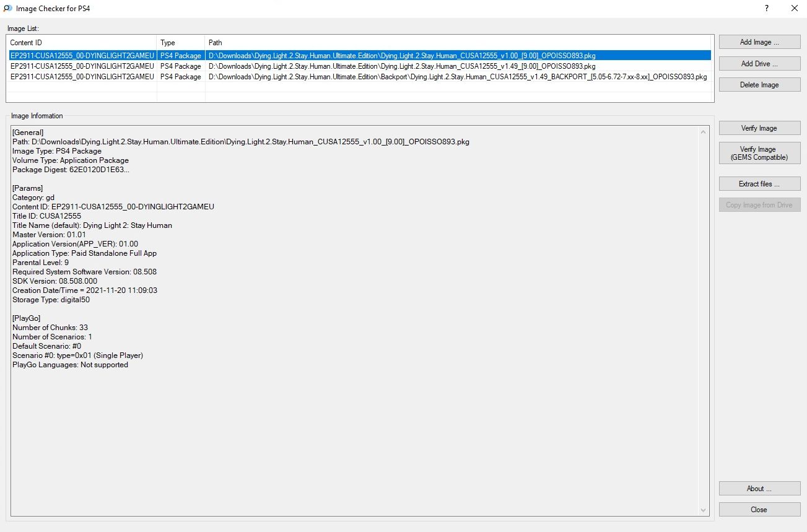Click the [General] section heading text
This screenshot has width=807, height=532.
tap(28, 133)
